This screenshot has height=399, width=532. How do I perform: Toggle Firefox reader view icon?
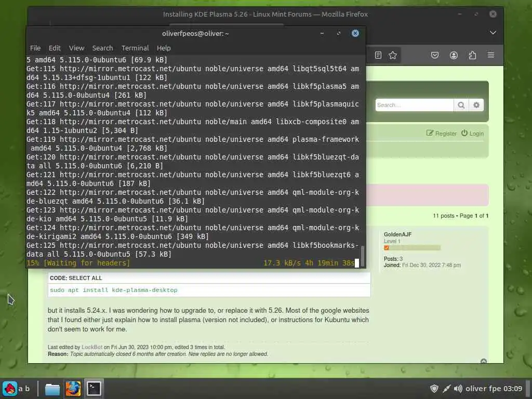(378, 55)
